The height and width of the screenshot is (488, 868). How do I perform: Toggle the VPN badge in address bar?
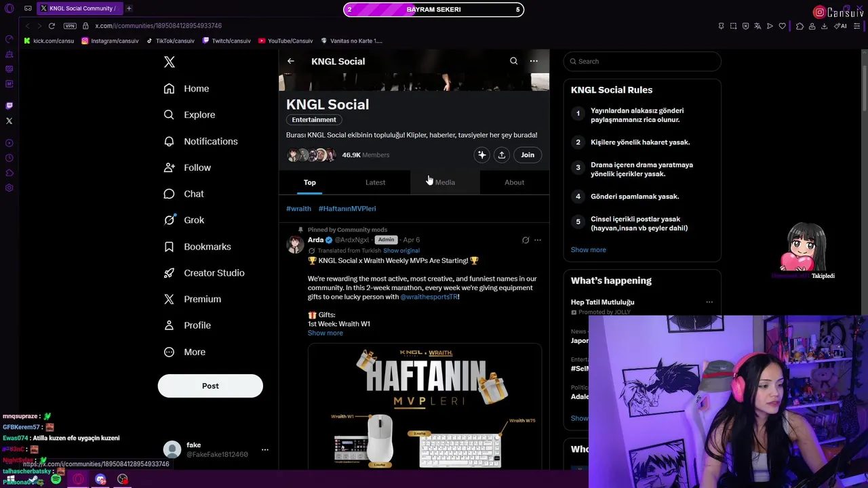(x=70, y=26)
